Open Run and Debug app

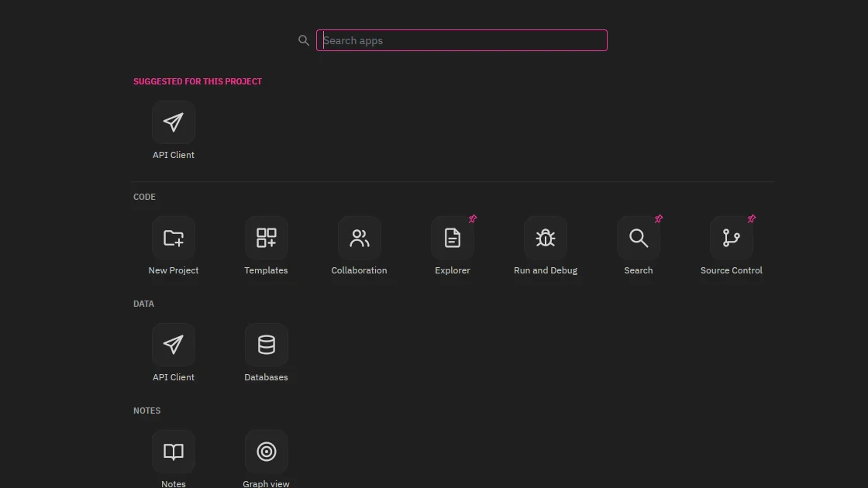point(546,238)
